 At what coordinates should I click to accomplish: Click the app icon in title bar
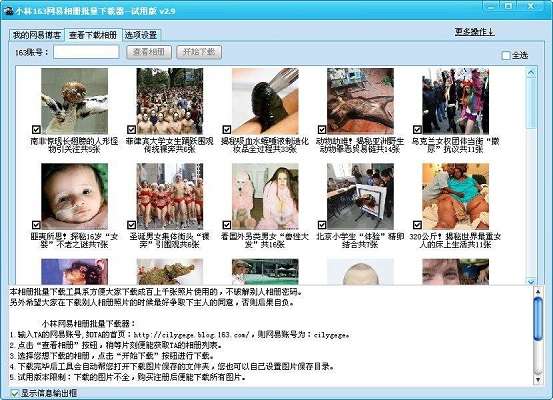pos(7,11)
